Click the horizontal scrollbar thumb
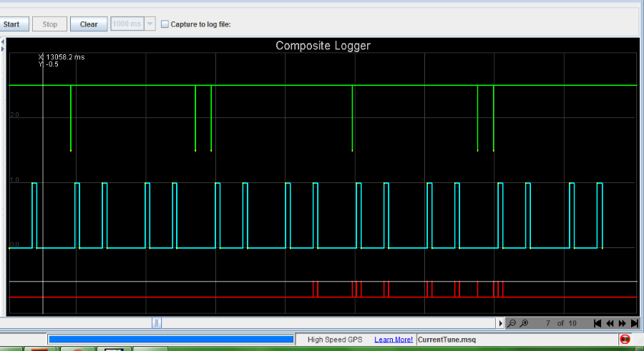The height and width of the screenshot is (351, 644). click(x=157, y=323)
